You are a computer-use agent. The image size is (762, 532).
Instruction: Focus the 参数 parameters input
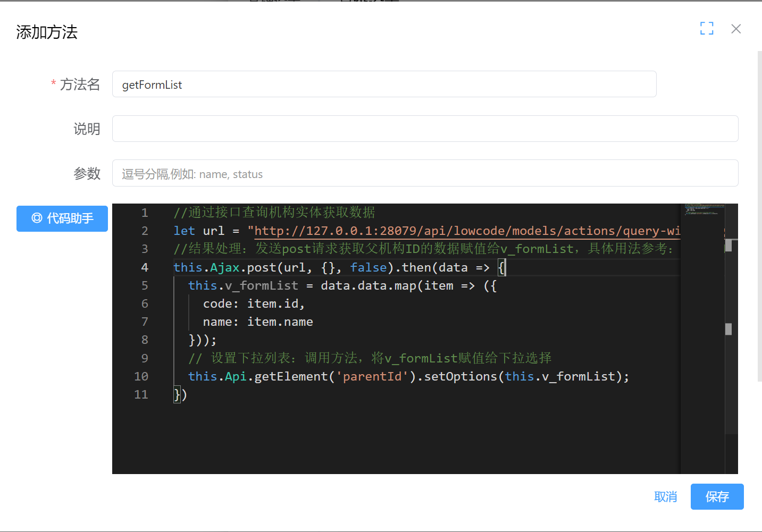425,173
